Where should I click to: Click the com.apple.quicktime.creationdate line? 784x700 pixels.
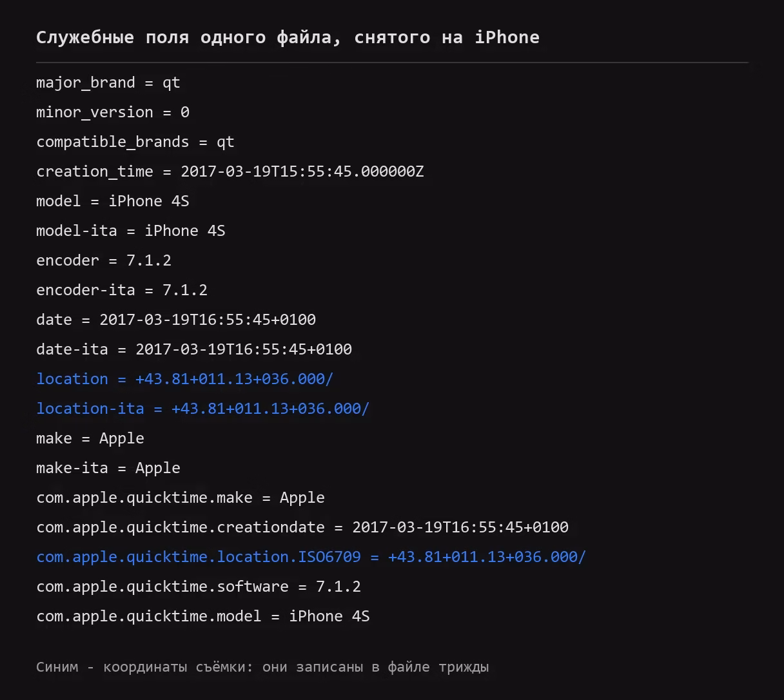click(x=302, y=527)
